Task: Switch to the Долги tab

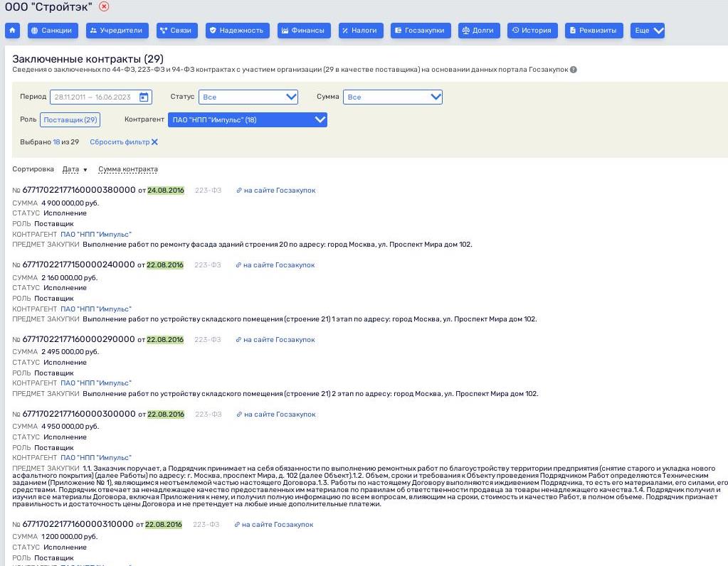Action: [x=479, y=30]
